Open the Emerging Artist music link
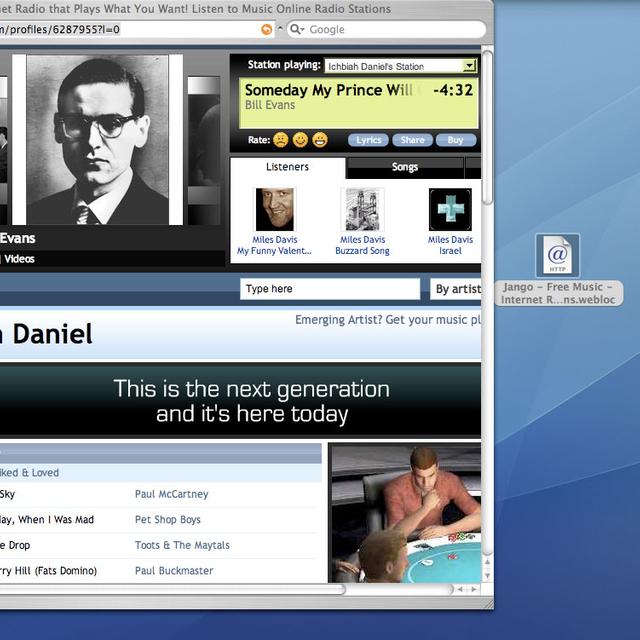The width and height of the screenshot is (640, 640). [x=388, y=320]
